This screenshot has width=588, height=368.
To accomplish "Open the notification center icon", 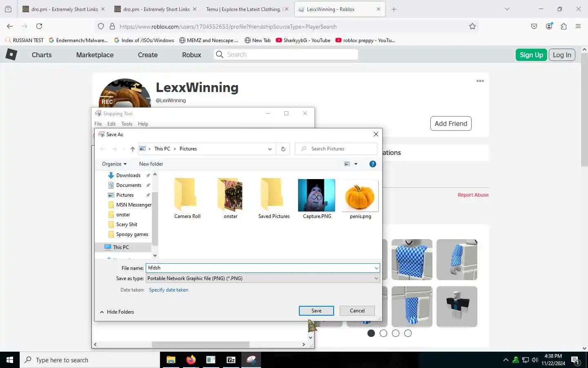I will 575,360.
